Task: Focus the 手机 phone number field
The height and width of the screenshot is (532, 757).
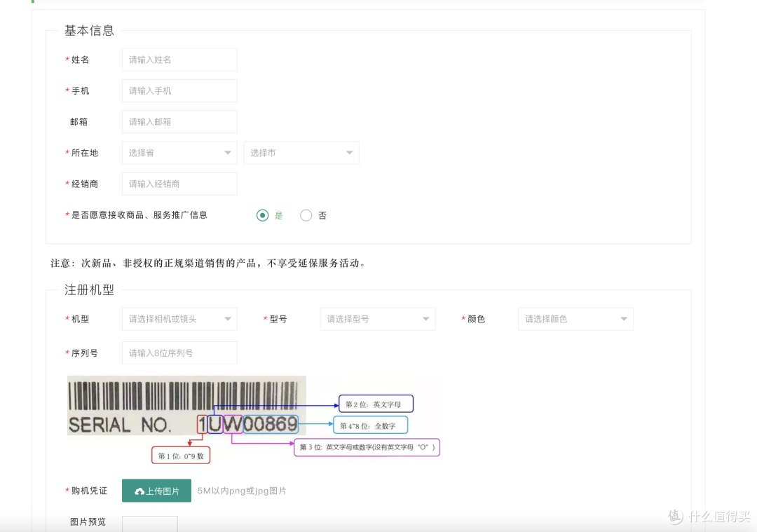Action: [179, 90]
